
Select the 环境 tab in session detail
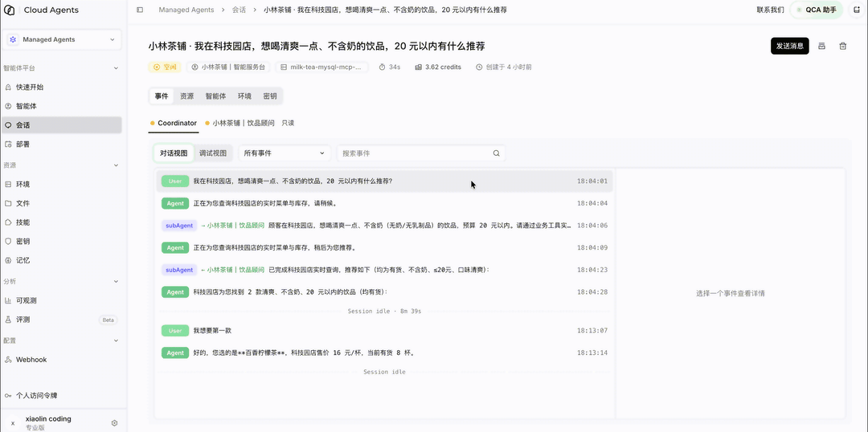(x=244, y=96)
